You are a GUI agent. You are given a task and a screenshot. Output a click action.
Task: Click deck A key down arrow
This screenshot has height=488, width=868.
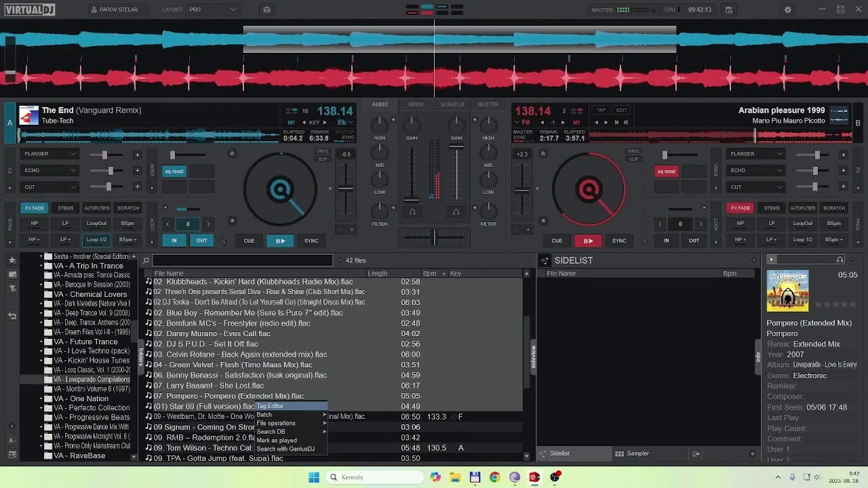coord(302,123)
